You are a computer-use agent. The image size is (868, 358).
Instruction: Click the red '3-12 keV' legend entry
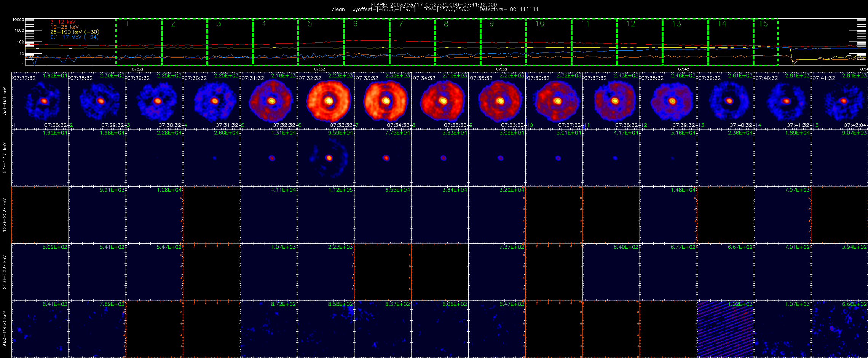[63, 22]
